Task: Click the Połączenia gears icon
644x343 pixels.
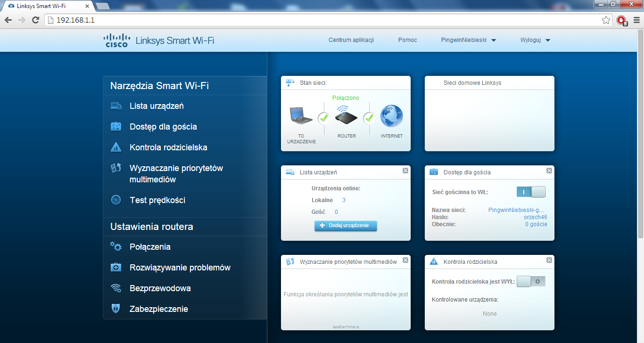Action: [x=116, y=246]
